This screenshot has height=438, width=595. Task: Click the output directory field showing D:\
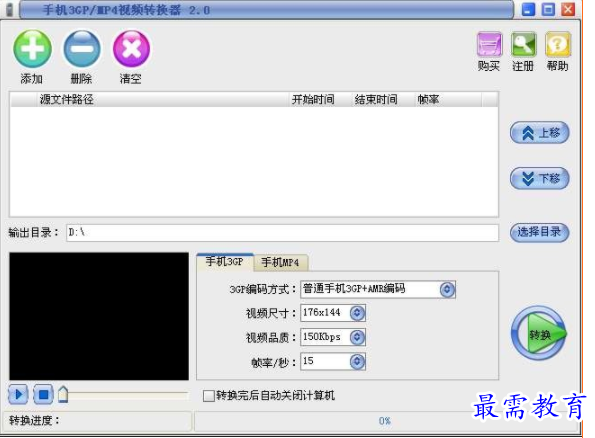(282, 232)
